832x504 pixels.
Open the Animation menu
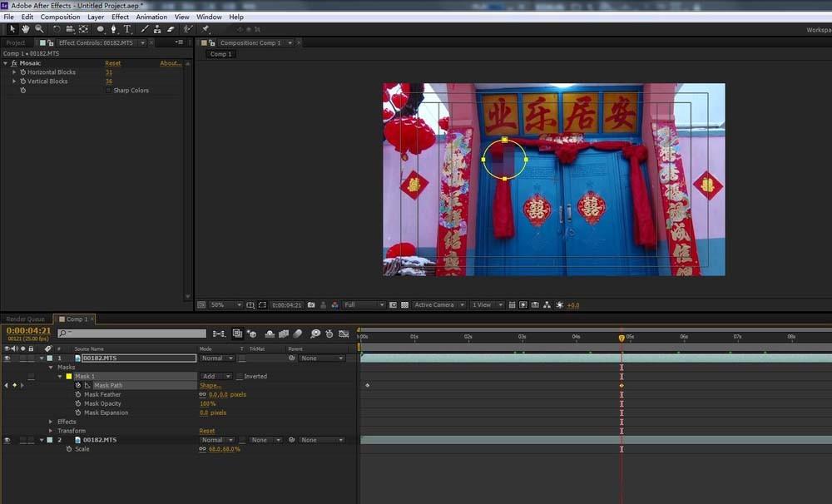[x=151, y=17]
